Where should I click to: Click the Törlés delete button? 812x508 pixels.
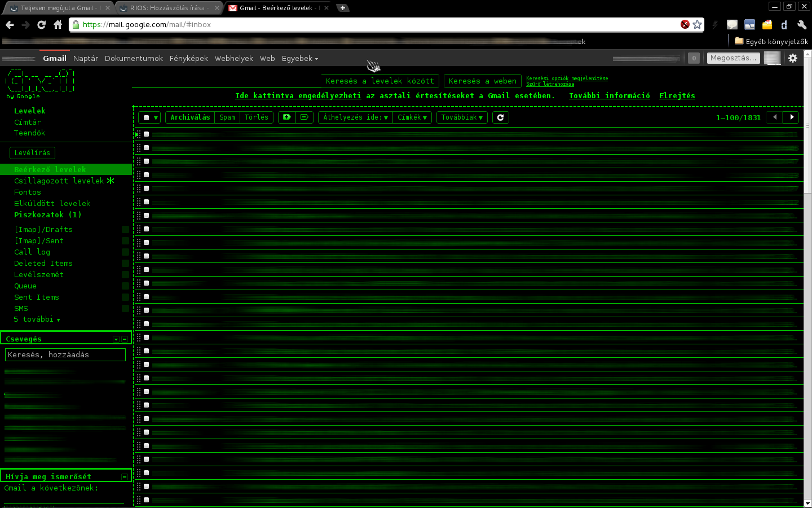[257, 117]
